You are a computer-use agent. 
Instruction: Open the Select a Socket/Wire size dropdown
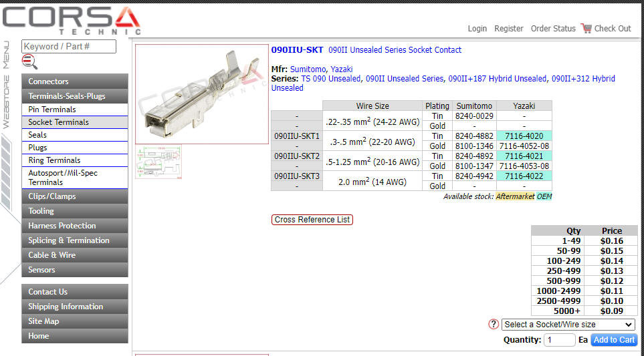(x=568, y=325)
